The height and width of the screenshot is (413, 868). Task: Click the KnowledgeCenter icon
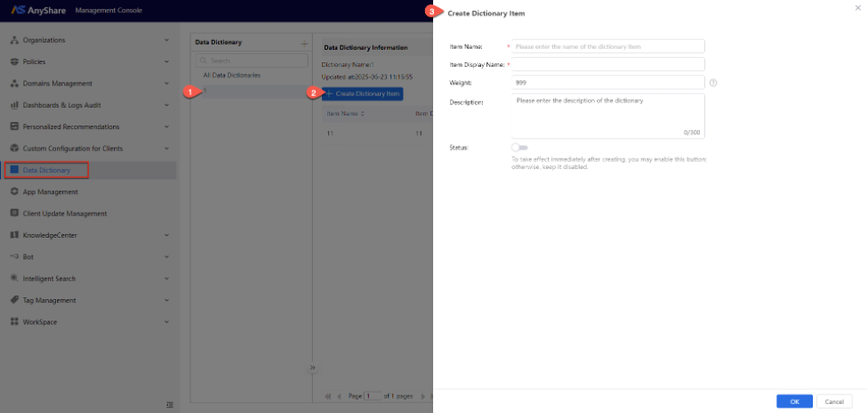coord(15,234)
